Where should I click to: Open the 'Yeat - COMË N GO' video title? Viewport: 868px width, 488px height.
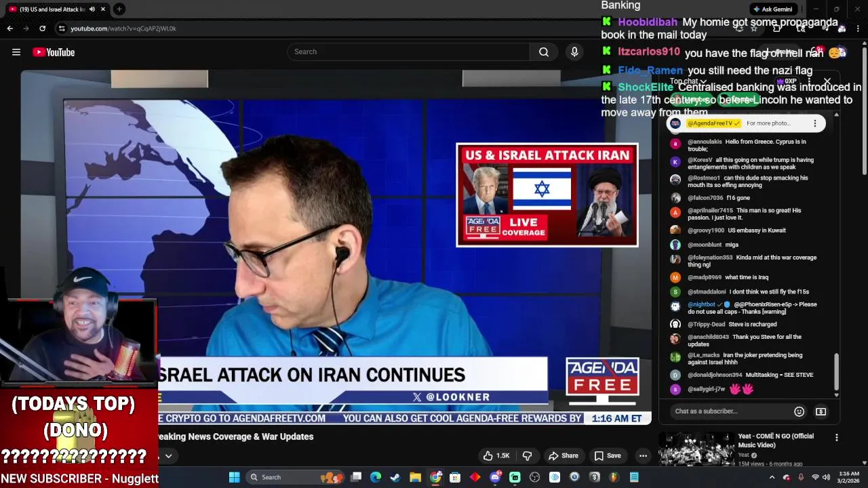pyautogui.click(x=776, y=440)
